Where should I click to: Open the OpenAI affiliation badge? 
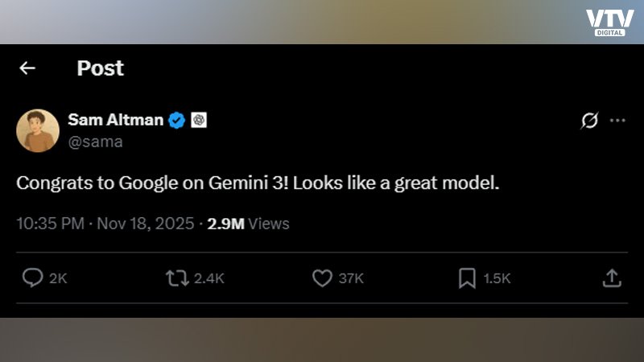click(199, 120)
